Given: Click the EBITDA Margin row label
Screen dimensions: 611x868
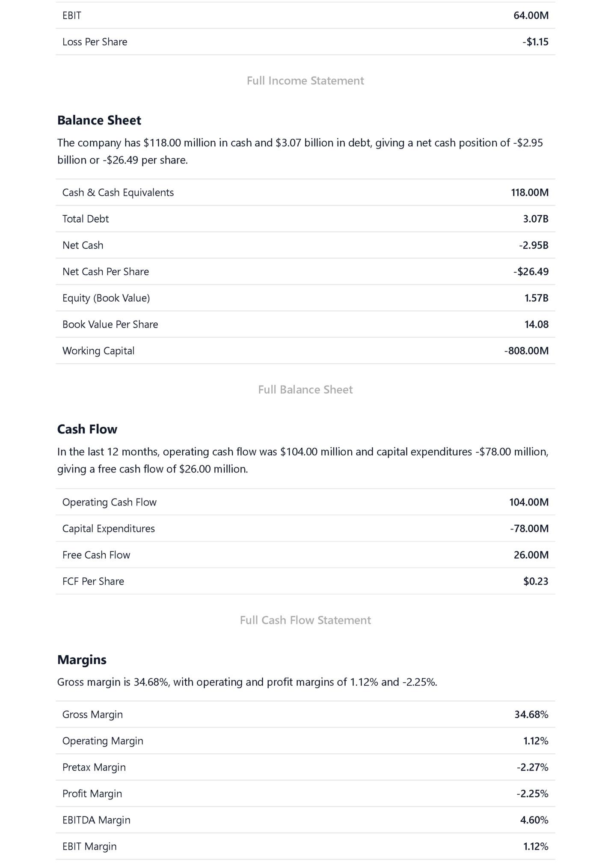Looking at the screenshot, I should click(x=96, y=820).
